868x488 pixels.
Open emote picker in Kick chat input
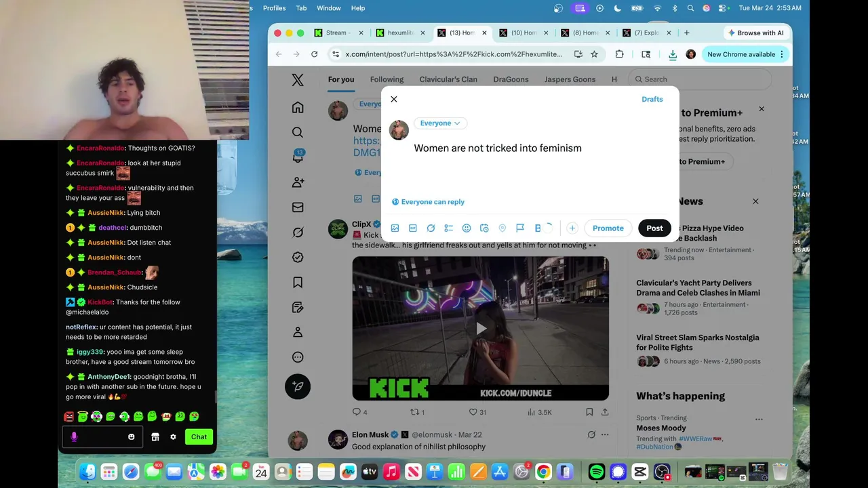[132, 437]
